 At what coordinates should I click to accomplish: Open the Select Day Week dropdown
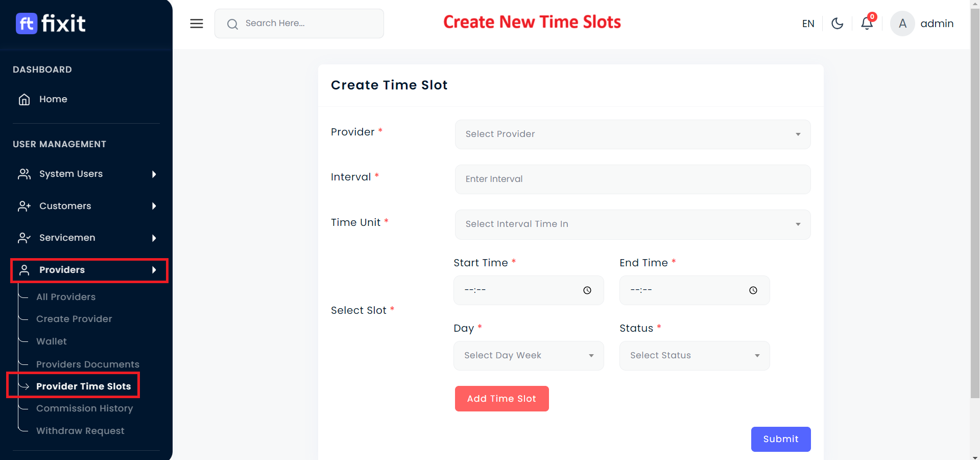click(x=528, y=356)
